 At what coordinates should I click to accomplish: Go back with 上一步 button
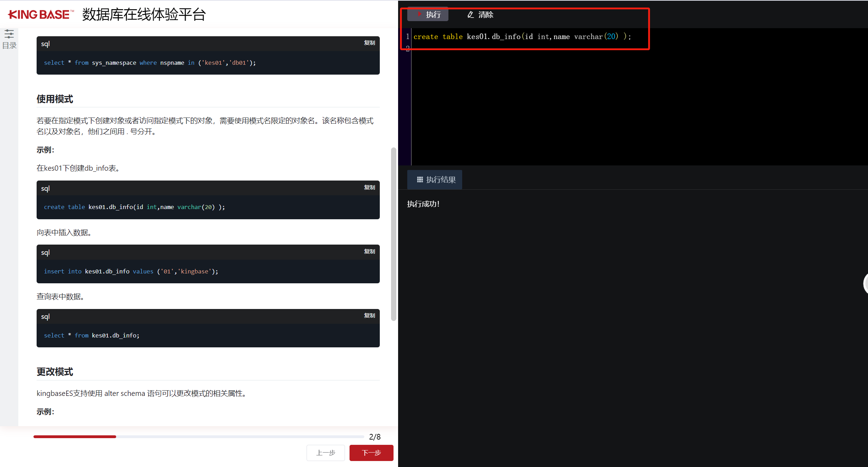click(x=326, y=453)
